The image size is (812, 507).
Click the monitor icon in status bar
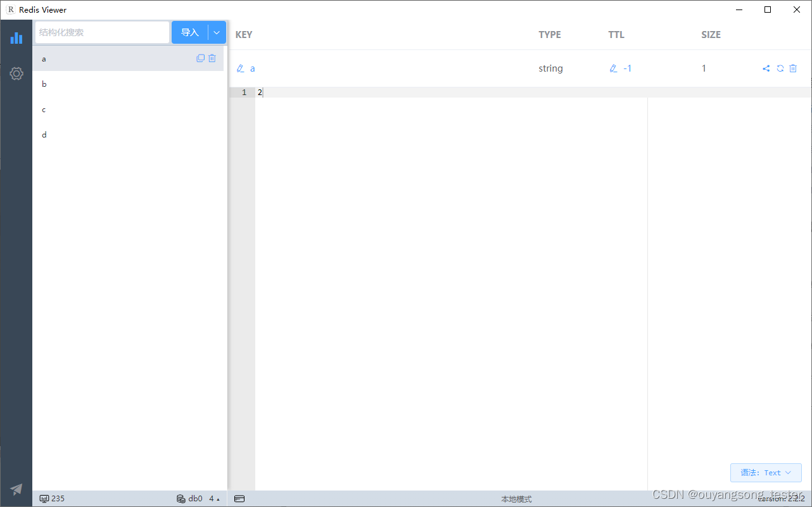point(44,499)
